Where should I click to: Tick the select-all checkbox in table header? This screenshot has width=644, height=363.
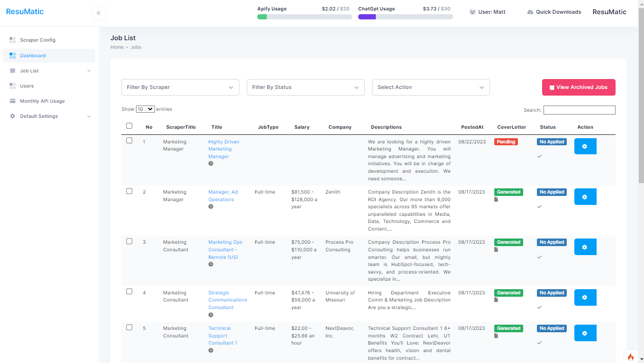pyautogui.click(x=129, y=126)
